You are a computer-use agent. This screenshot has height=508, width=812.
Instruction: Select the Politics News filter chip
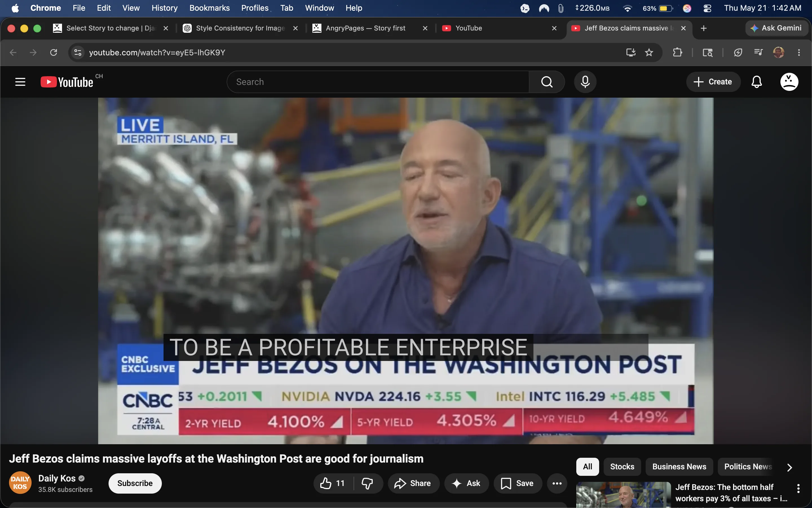tap(748, 467)
